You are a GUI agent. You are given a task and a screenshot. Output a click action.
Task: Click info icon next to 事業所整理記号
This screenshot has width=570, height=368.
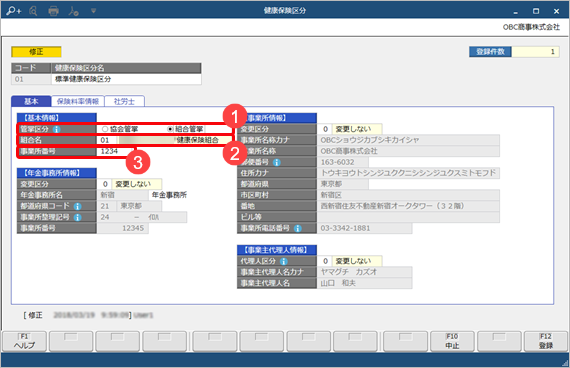tap(77, 217)
